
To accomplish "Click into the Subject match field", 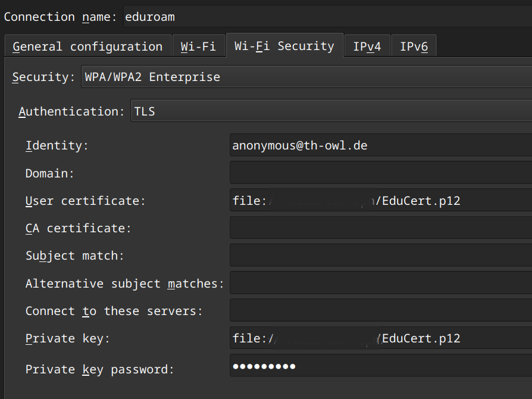I will (380, 255).
